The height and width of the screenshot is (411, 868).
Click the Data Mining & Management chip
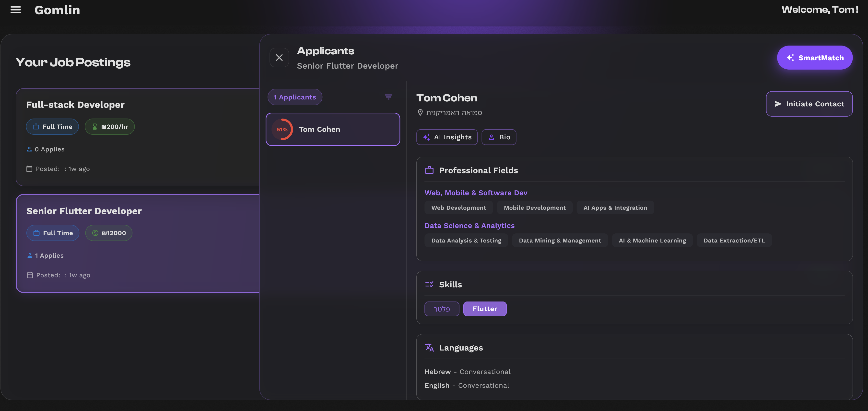point(560,240)
